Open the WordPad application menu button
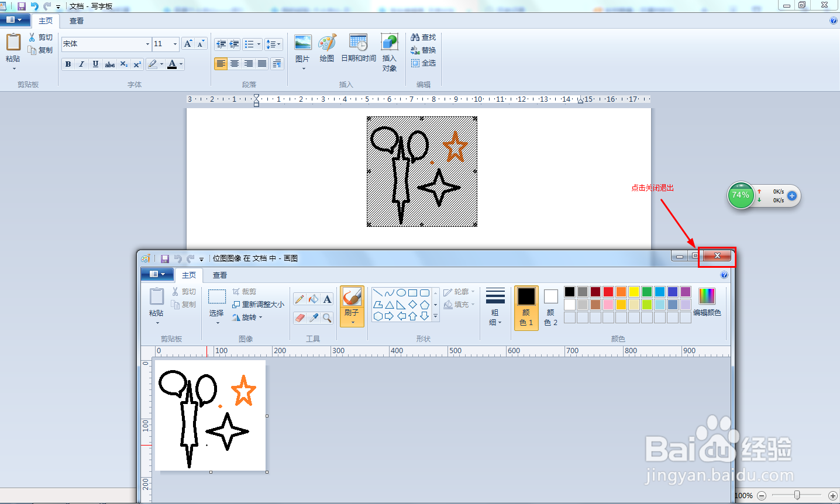The image size is (840, 504). [15, 20]
